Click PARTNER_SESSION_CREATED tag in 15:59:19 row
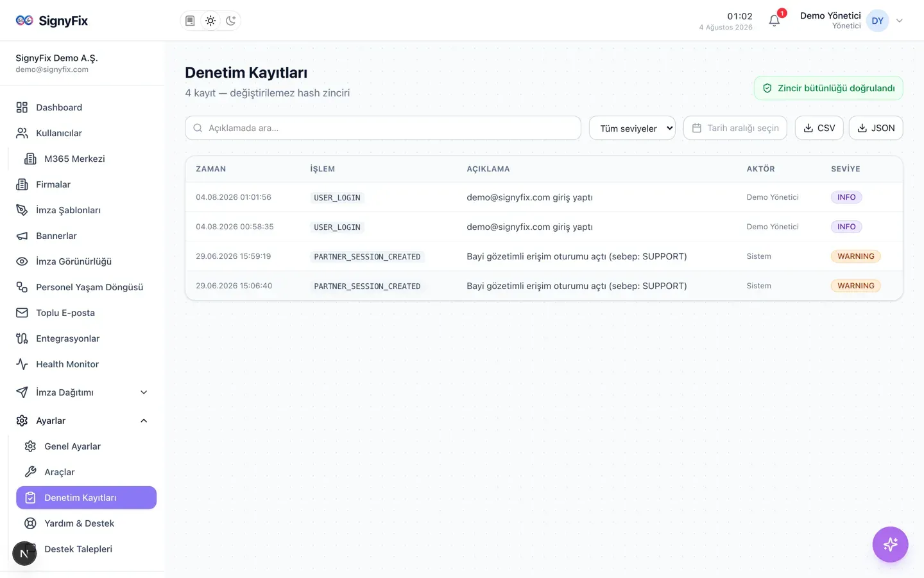The height and width of the screenshot is (578, 924). click(x=367, y=257)
